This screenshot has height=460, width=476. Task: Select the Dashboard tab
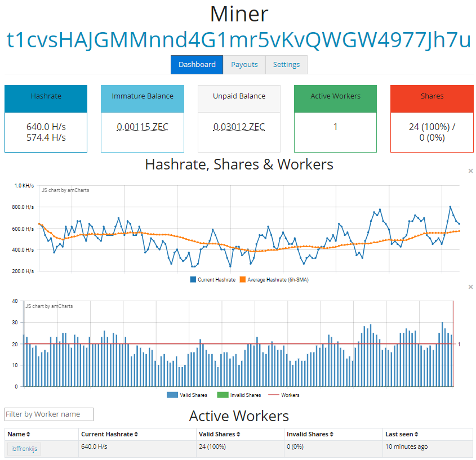197,65
